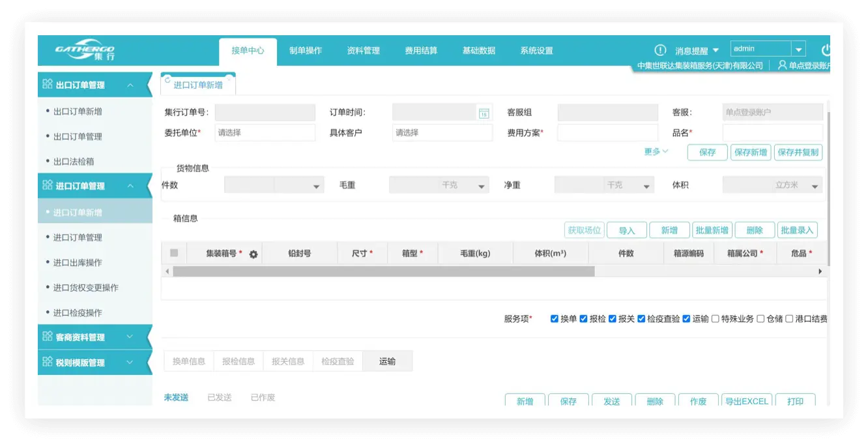Viewport: 868px width, 442px height.
Task: Open 进口货权变更操作 in the sidebar
Action: [x=86, y=287]
